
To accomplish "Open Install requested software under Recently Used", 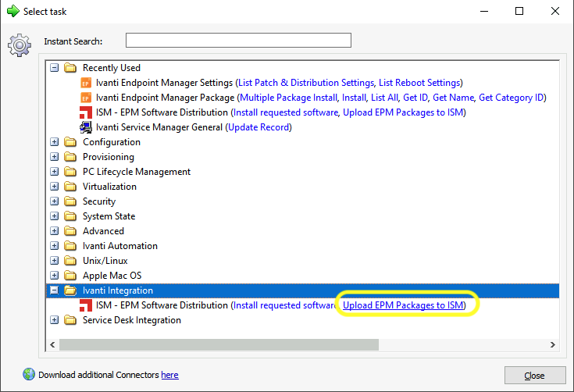I will click(x=286, y=112).
